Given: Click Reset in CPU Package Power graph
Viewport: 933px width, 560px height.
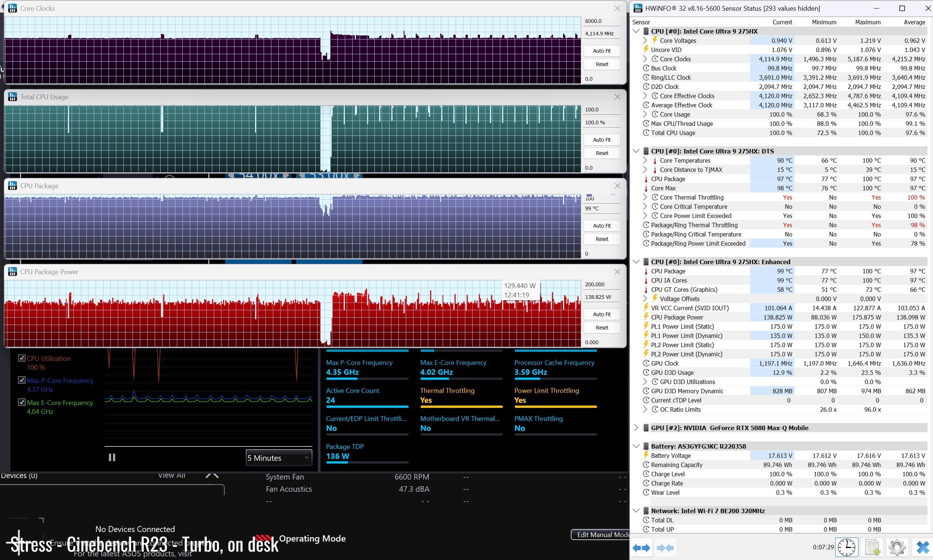Looking at the screenshot, I should pos(602,328).
